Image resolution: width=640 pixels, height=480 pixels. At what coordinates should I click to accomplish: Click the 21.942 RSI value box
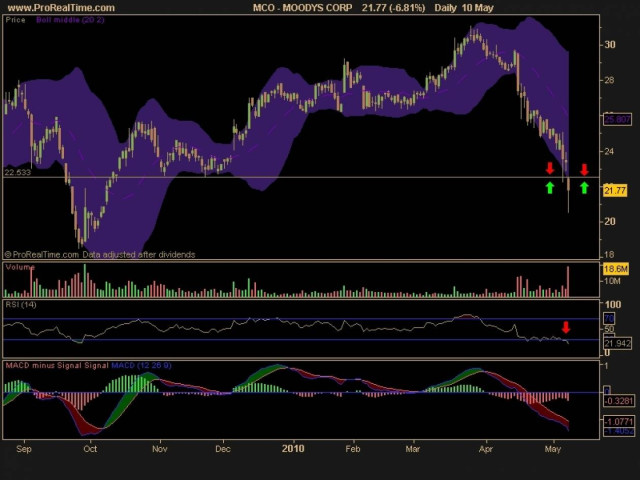618,343
